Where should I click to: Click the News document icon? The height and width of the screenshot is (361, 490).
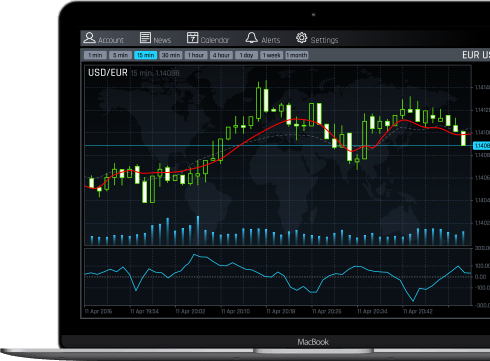pos(145,37)
